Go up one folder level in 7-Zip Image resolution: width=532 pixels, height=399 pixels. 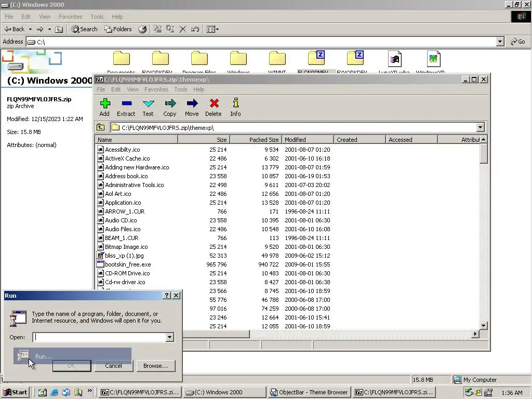tap(100, 128)
